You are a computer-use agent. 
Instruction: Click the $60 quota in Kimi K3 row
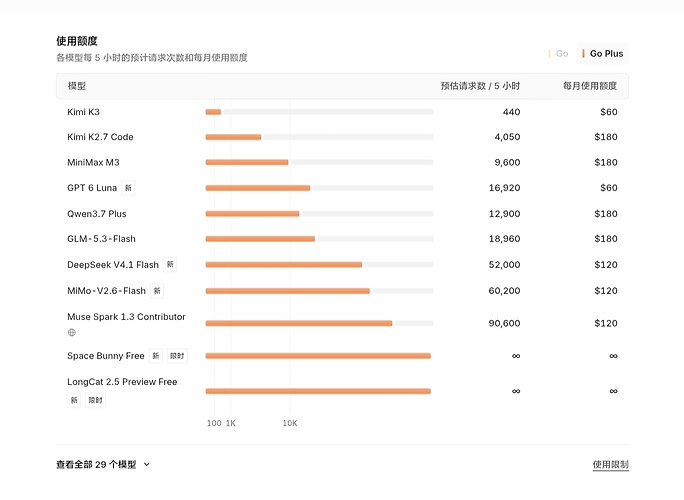(609, 112)
